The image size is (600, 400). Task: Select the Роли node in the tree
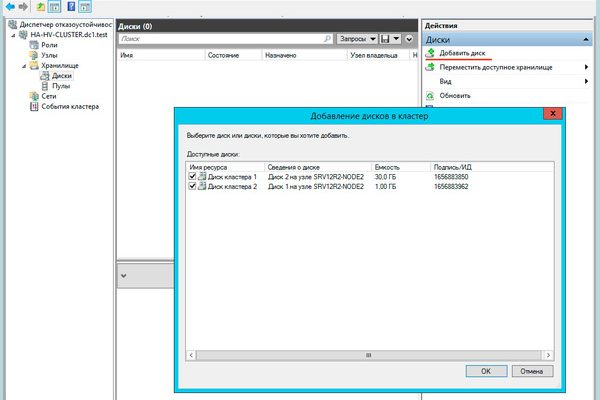pyautogui.click(x=49, y=45)
